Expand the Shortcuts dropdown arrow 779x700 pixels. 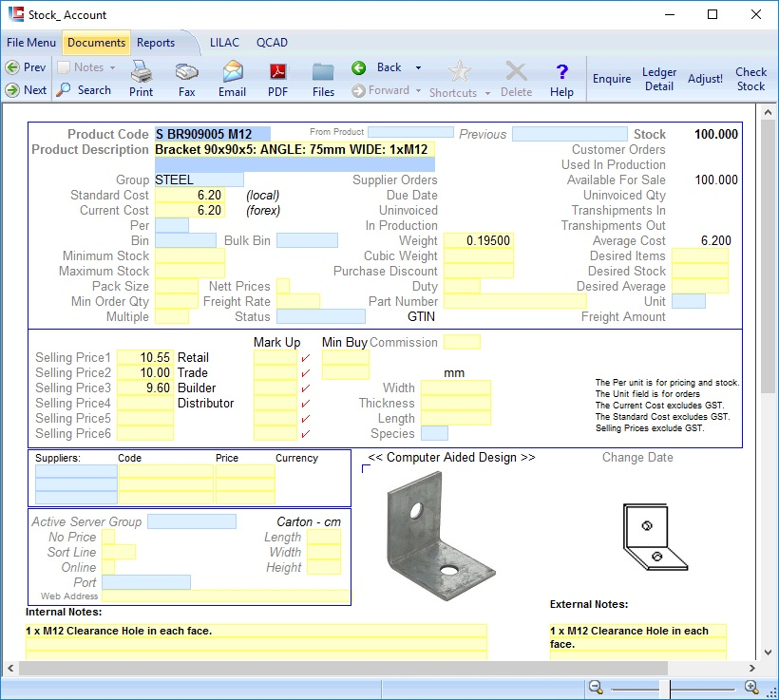click(x=488, y=93)
